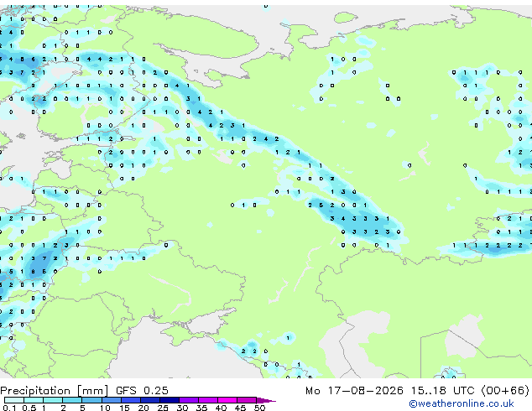The height and width of the screenshot is (411, 532).
Task: Select the 40–45 mm magenta legend swatch
Action: point(227,400)
